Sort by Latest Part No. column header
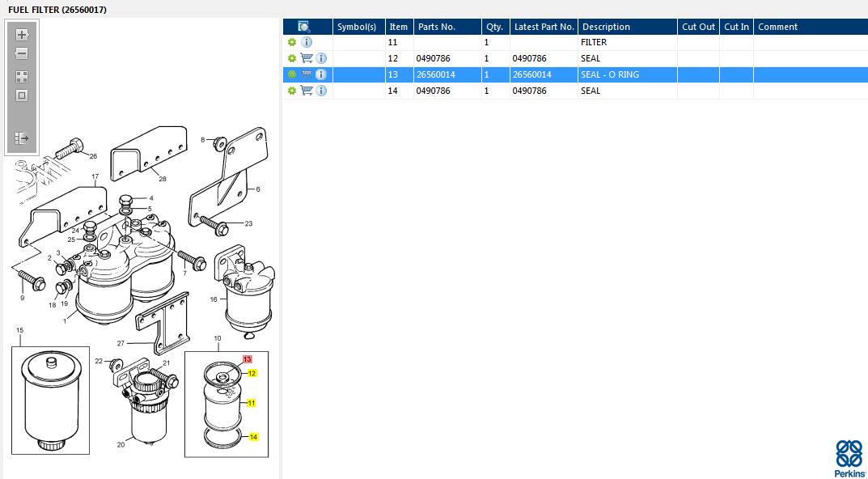The height and width of the screenshot is (479, 868). pos(544,27)
